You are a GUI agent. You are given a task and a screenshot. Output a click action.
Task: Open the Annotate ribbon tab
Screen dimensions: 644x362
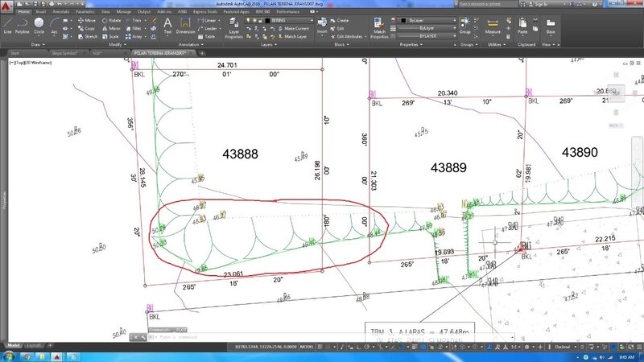point(61,12)
